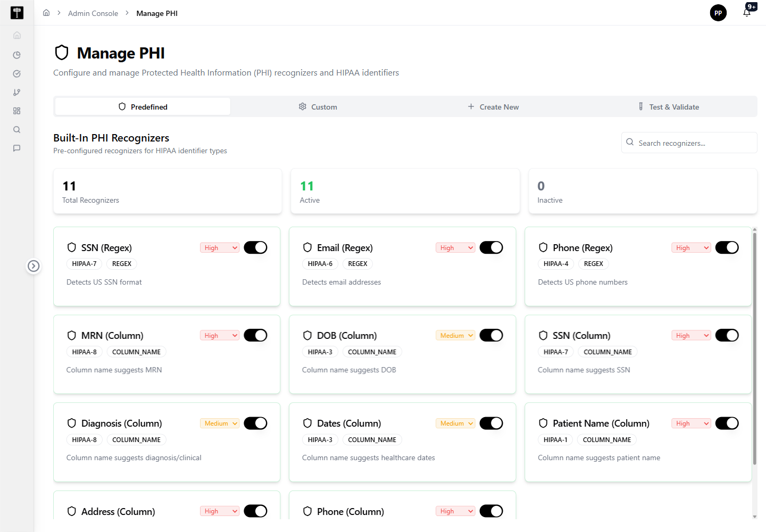Image resolution: width=766 pixels, height=532 pixels.
Task: Click shield icon on Email (Regex) card
Action: tap(307, 247)
